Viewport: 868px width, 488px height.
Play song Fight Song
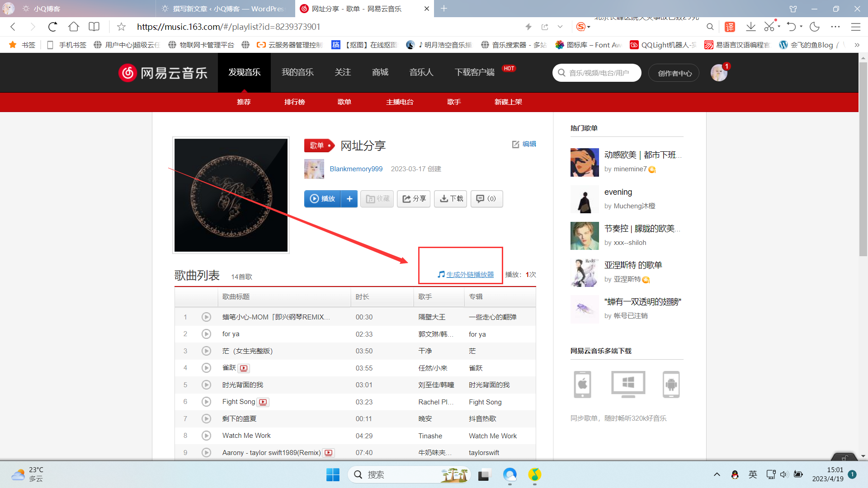click(x=206, y=402)
